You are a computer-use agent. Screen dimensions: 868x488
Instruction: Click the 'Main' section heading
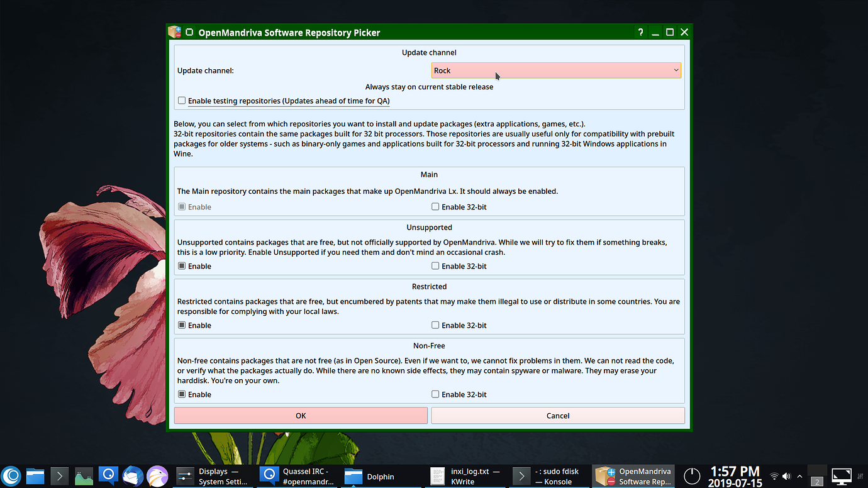[429, 174]
